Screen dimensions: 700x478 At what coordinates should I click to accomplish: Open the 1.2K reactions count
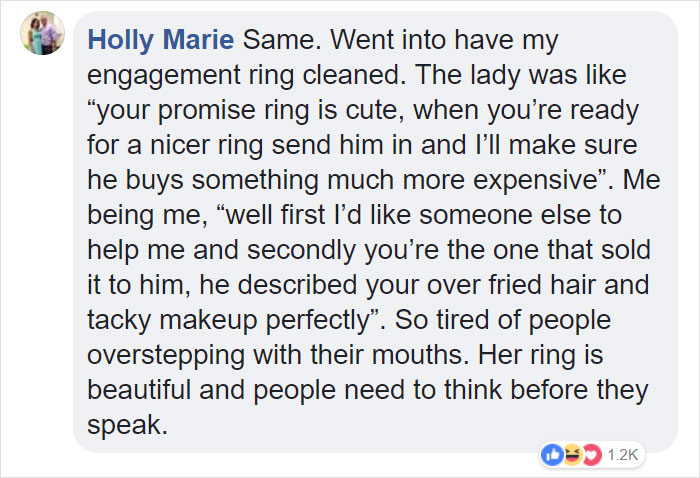(621, 455)
